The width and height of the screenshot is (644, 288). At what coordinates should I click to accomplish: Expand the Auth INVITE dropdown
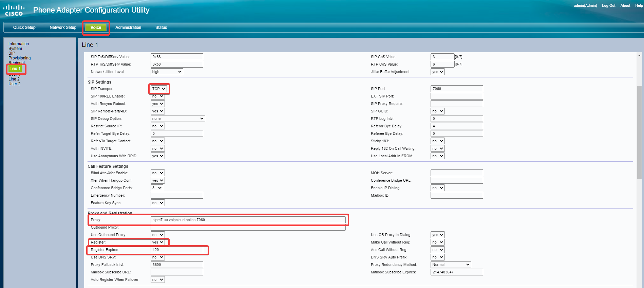pos(157,148)
